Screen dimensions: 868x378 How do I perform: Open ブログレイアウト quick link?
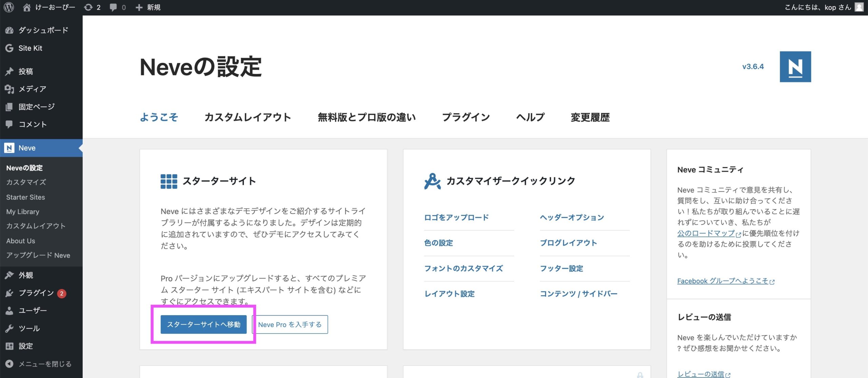pyautogui.click(x=568, y=243)
